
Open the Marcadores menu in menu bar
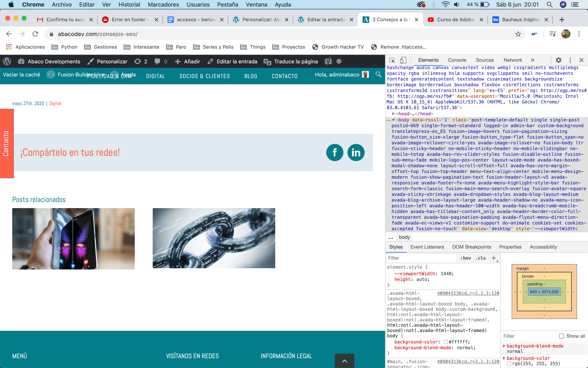pyautogui.click(x=163, y=5)
